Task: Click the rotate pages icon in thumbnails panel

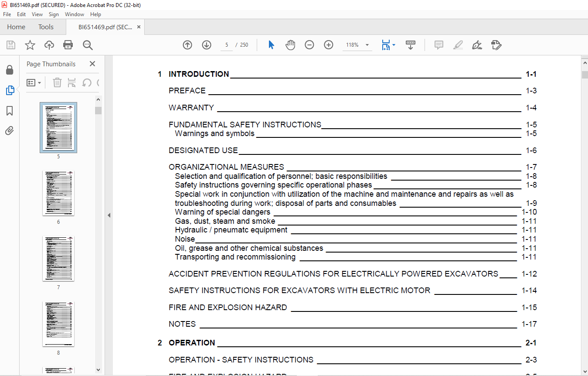Action: pyautogui.click(x=87, y=82)
